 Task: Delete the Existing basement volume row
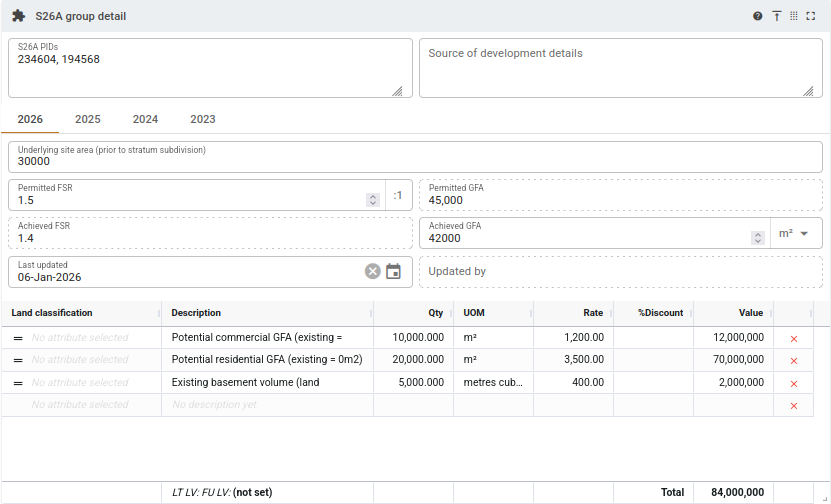coord(794,383)
